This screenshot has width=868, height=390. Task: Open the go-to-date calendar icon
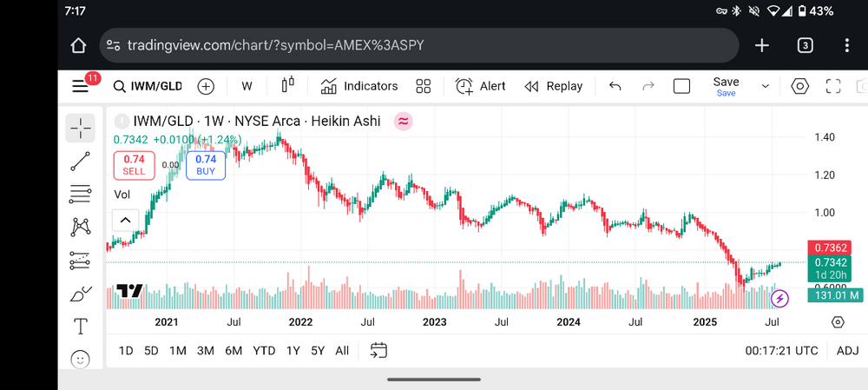[x=378, y=350]
